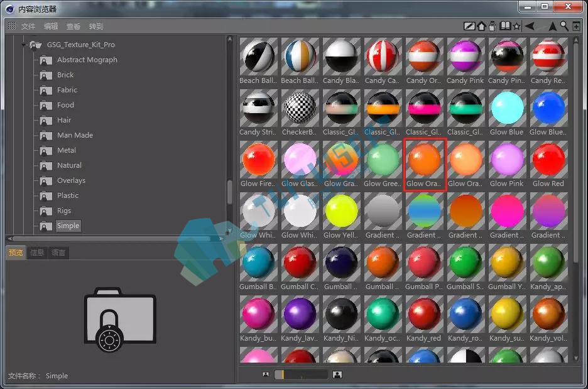Click the star favorites icon
This screenshot has width=588, height=389.
tap(516, 26)
